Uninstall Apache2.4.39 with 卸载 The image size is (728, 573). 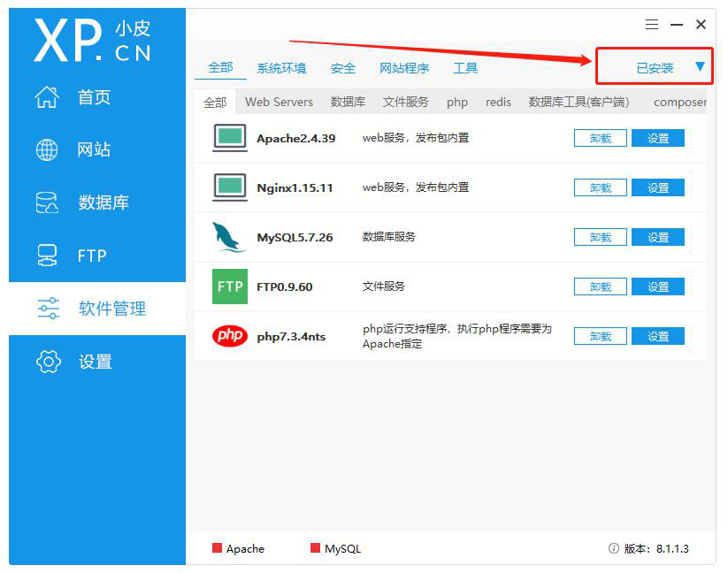(x=601, y=138)
